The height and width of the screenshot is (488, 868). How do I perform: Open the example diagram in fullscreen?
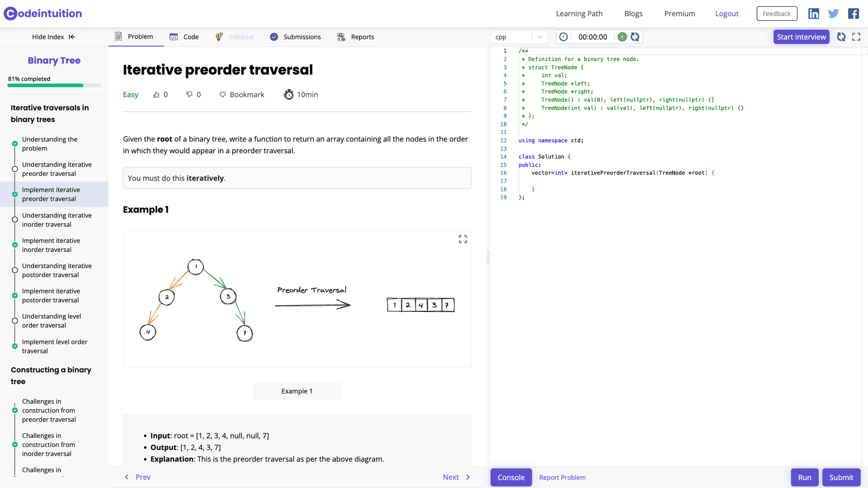coord(462,239)
